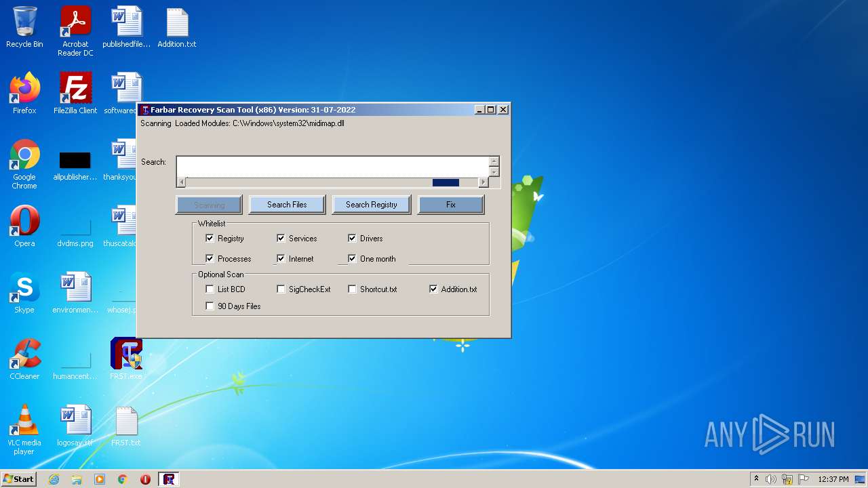Select the Addition.txt desktop file
Screen dimensions: 868x488
[177, 27]
